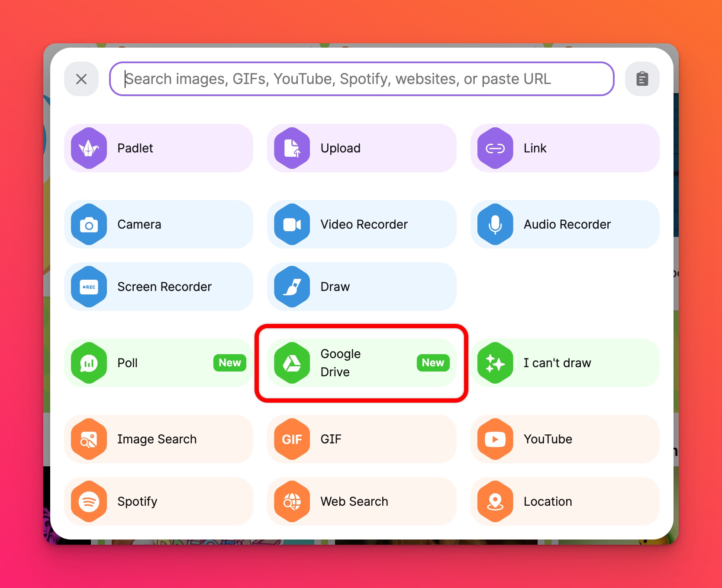Click the Upload file hexagon icon

tap(292, 148)
